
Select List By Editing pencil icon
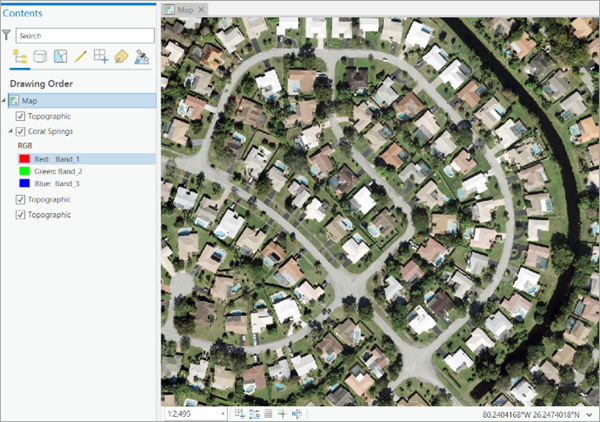pyautogui.click(x=81, y=57)
